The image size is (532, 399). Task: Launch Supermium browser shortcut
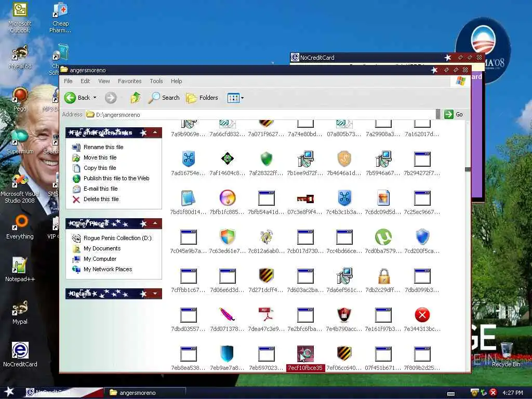tap(20, 142)
